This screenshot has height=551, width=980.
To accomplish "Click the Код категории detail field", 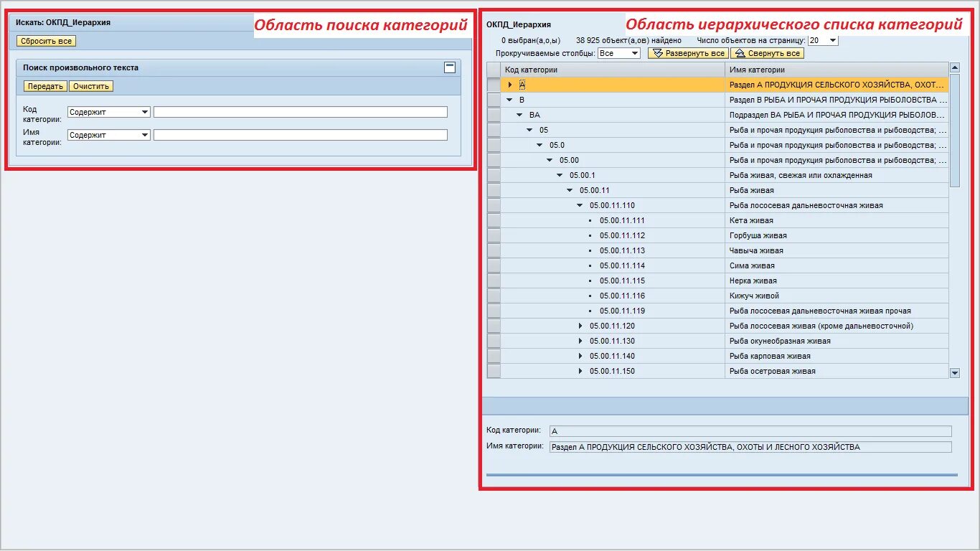I will coord(750,431).
